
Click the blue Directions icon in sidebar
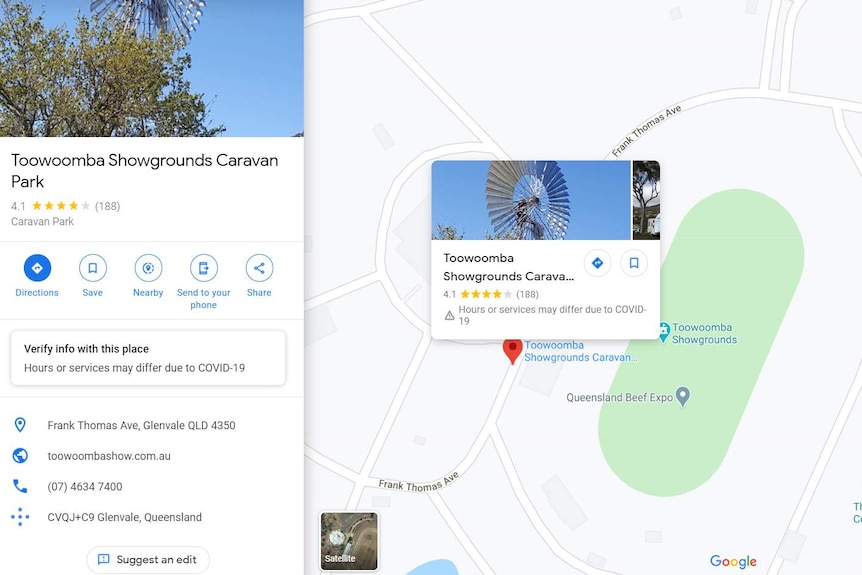[37, 268]
